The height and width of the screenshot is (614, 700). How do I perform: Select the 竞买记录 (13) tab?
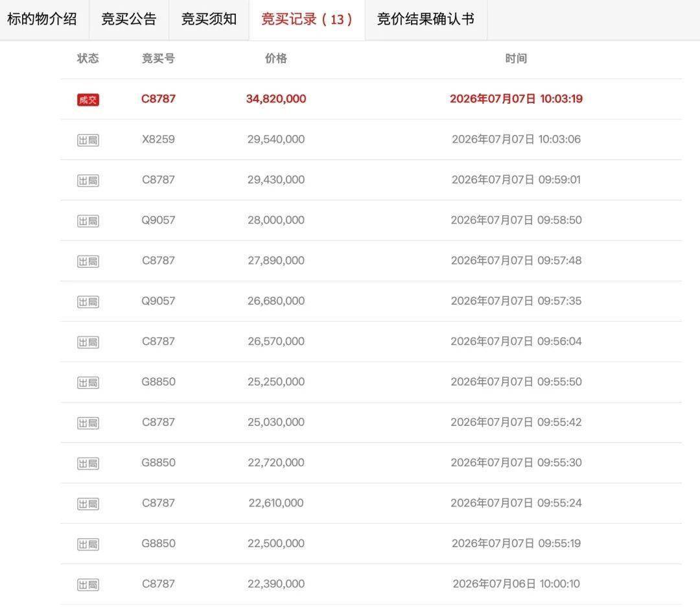[307, 19]
